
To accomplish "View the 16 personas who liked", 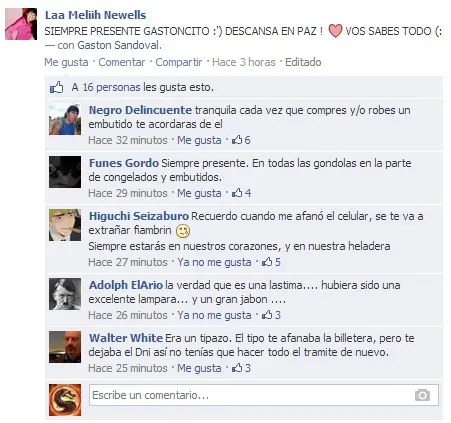I will (x=111, y=87).
